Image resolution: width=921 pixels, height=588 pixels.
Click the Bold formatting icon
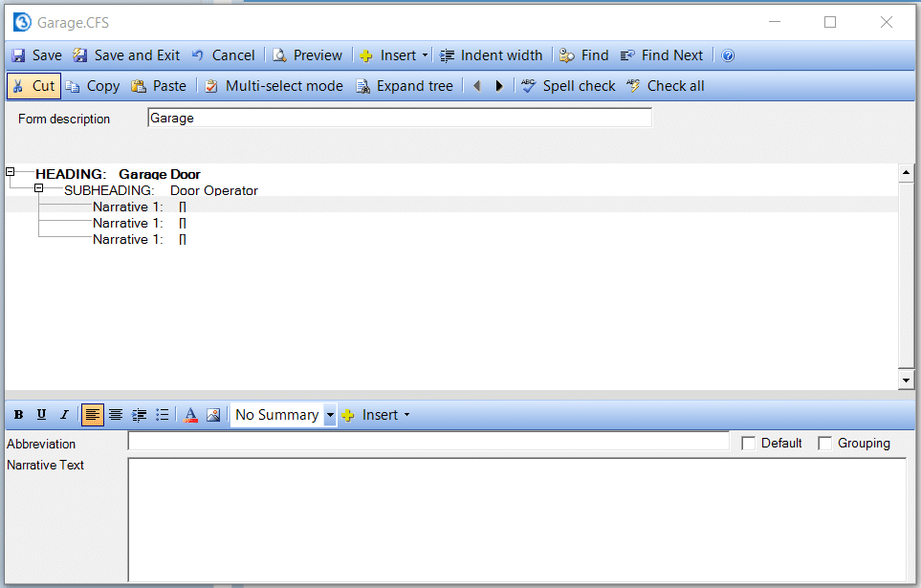[18, 415]
